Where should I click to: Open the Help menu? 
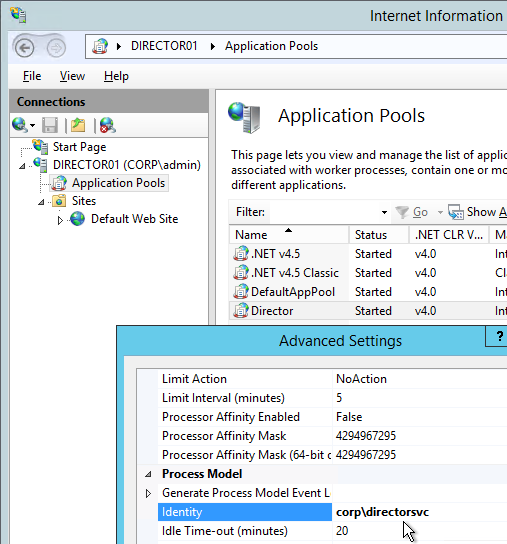116,76
